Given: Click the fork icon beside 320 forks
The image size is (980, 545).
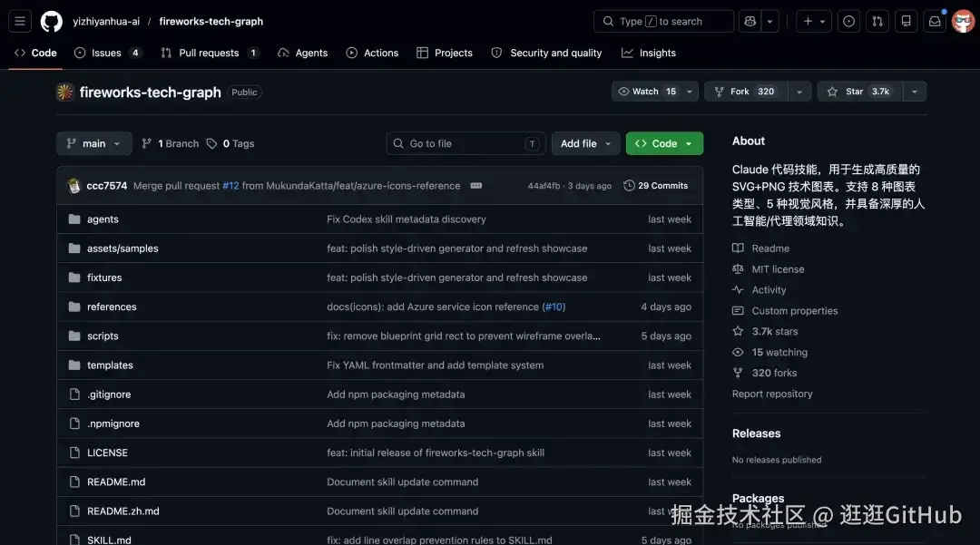Looking at the screenshot, I should [738, 373].
